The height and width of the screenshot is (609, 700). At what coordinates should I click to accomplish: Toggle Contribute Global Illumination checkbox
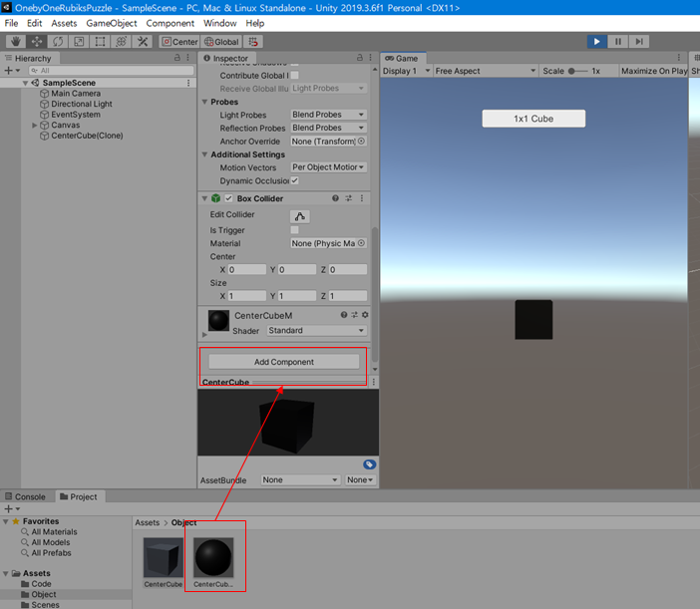tap(294, 75)
